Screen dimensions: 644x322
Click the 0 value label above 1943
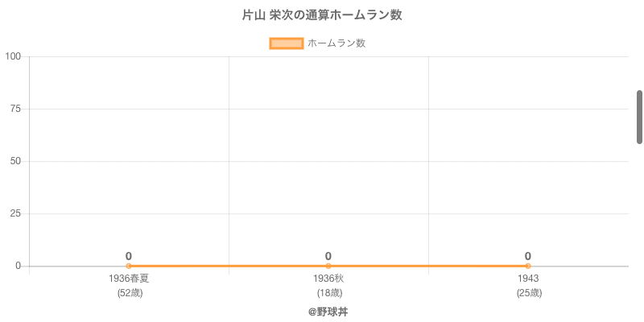(x=528, y=256)
